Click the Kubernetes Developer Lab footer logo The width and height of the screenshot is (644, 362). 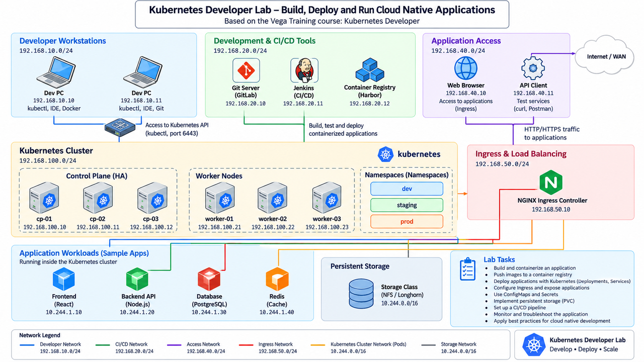(x=534, y=345)
